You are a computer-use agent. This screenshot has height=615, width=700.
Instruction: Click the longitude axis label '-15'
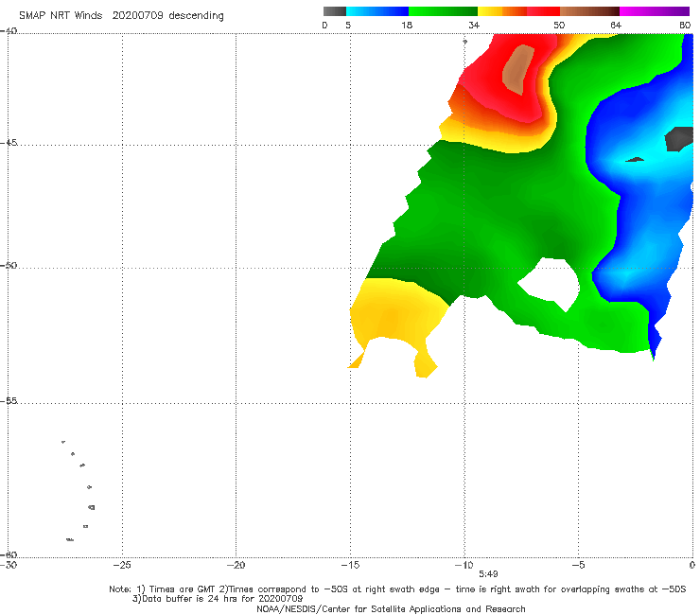(350, 565)
